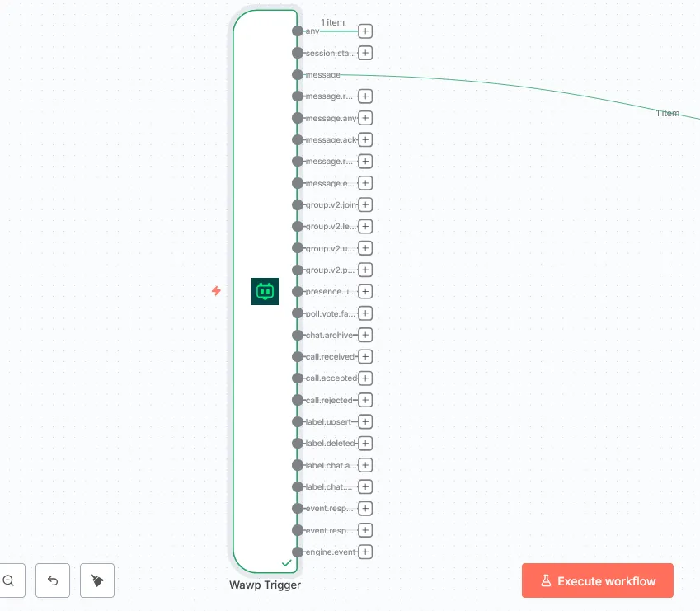This screenshot has height=611, width=700.
Task: Click the zoom out magnifier button
Action: [x=9, y=580]
